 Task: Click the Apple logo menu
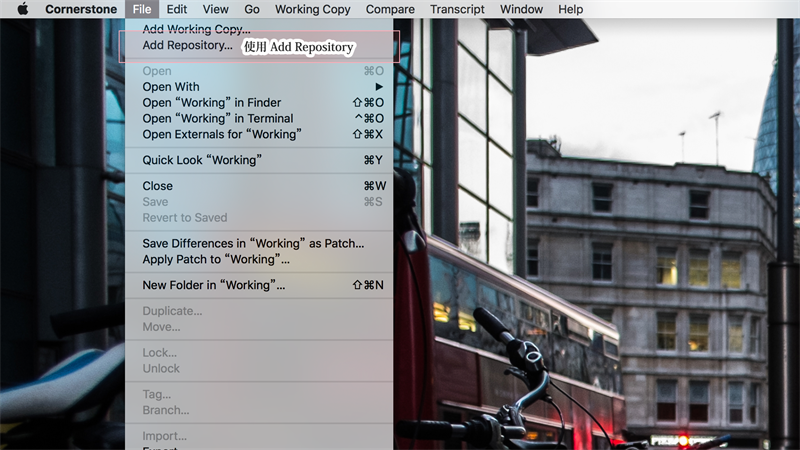click(x=23, y=9)
